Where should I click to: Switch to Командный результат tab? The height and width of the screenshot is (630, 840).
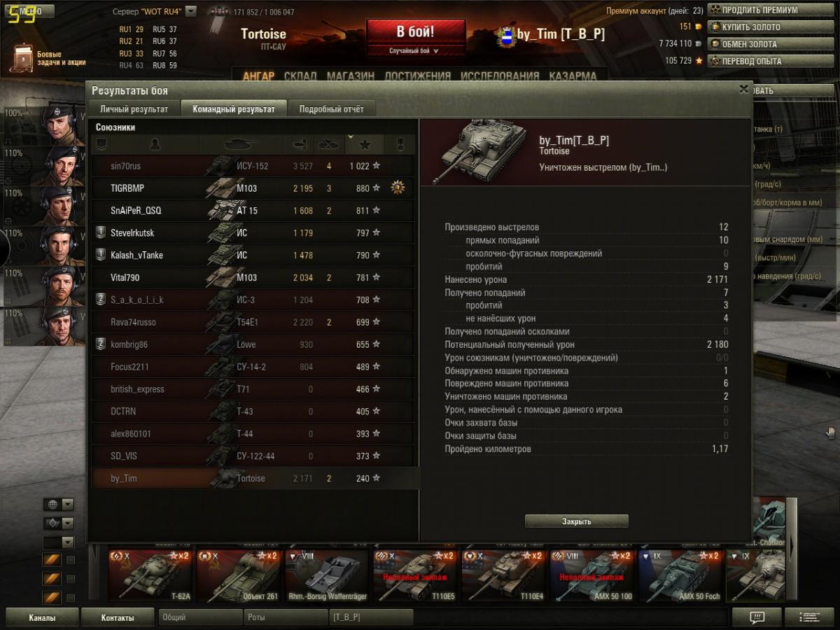pos(234,109)
